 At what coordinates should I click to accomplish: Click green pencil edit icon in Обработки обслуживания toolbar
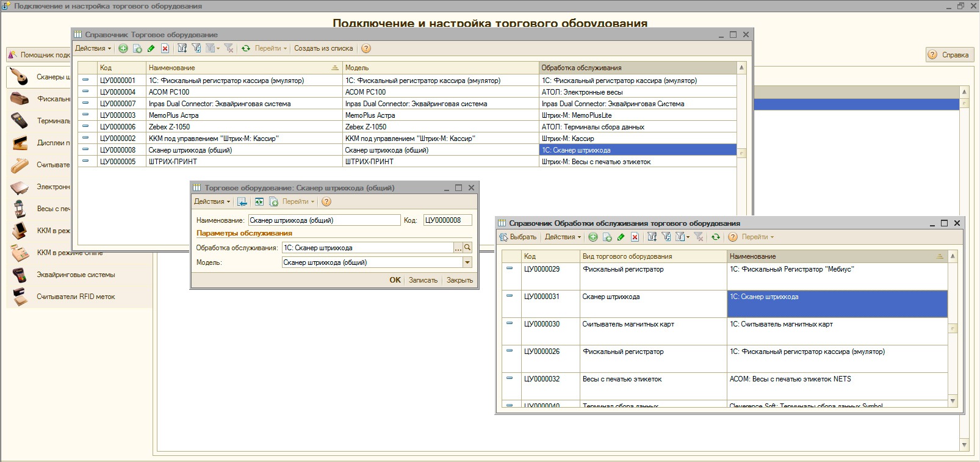pyautogui.click(x=621, y=237)
